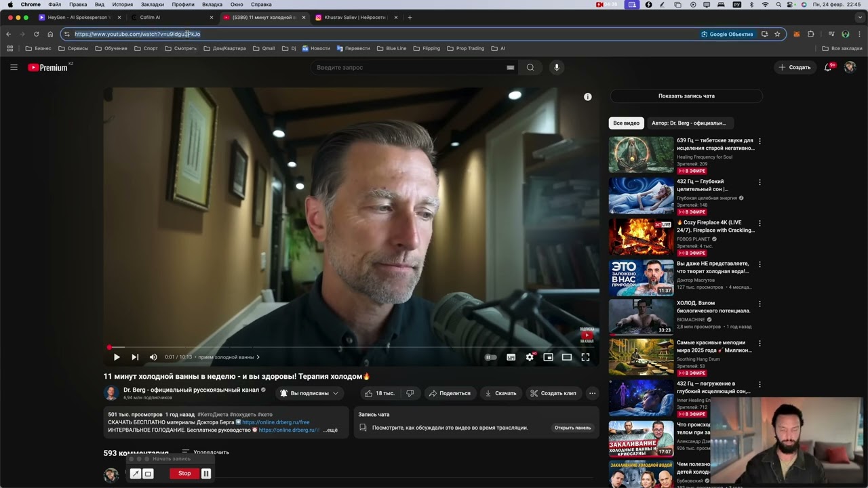Open the 'Закладки' menu in menu bar
Image resolution: width=868 pixels, height=488 pixels.
(x=152, y=4)
